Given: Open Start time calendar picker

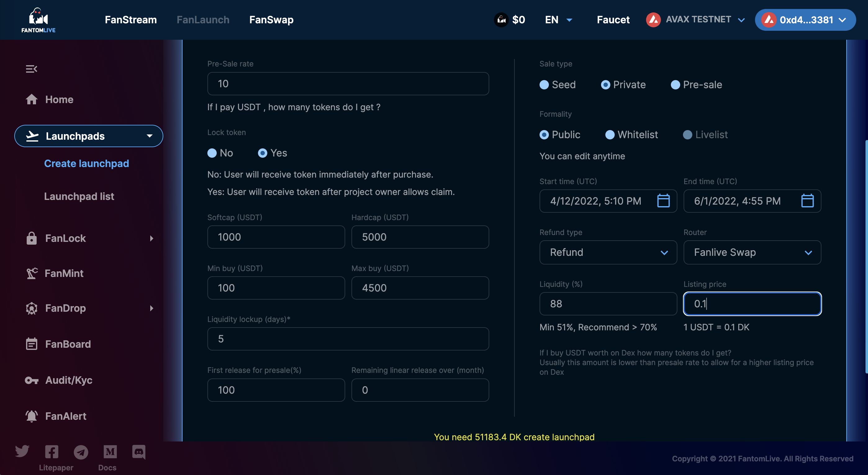Looking at the screenshot, I should click(x=663, y=201).
